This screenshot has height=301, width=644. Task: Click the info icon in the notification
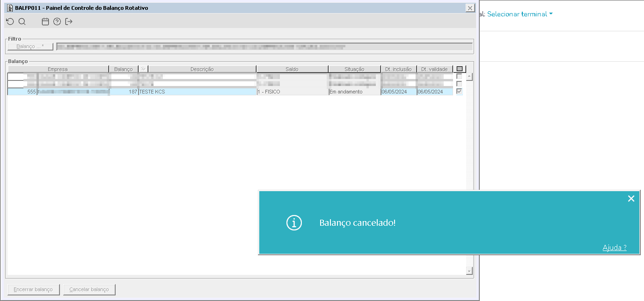[294, 223]
